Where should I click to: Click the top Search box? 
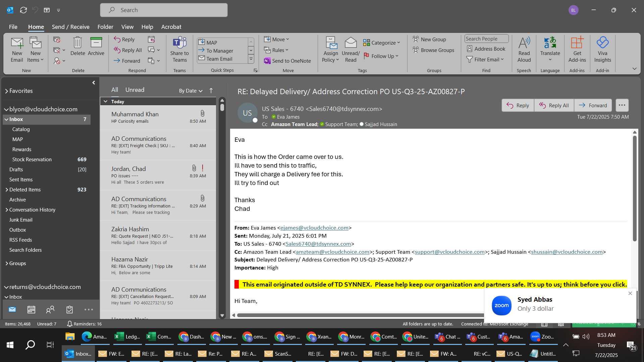click(x=164, y=10)
